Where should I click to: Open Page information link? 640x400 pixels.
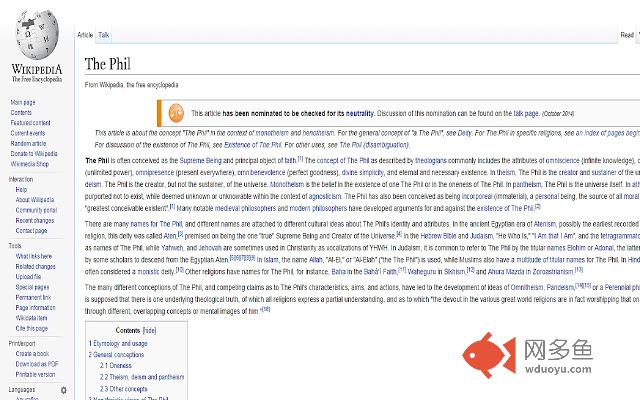click(x=36, y=307)
